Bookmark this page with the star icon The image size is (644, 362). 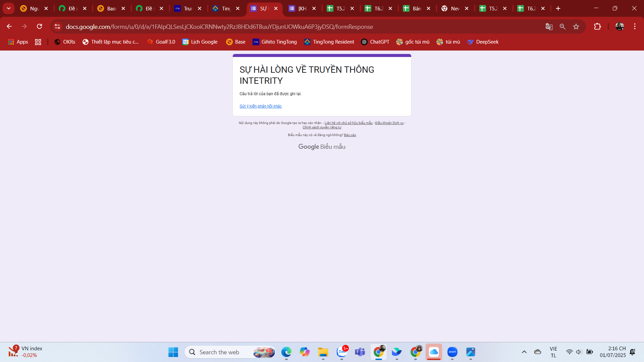(x=576, y=26)
